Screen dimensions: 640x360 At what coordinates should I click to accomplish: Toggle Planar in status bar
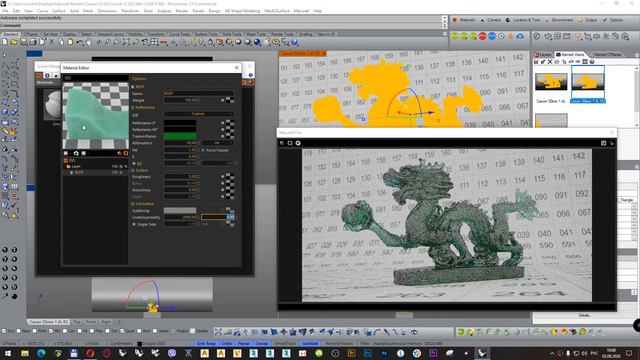[244, 343]
